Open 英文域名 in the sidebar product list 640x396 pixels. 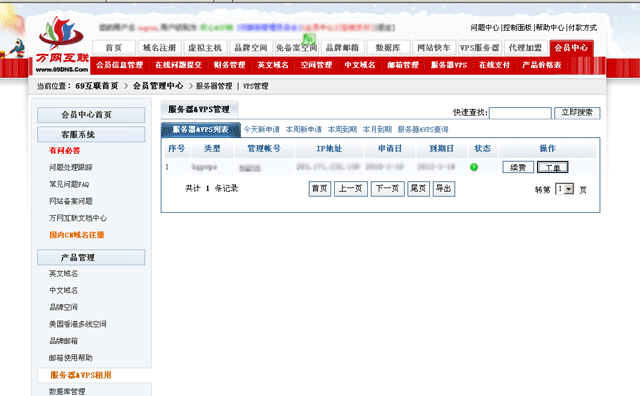coord(63,274)
